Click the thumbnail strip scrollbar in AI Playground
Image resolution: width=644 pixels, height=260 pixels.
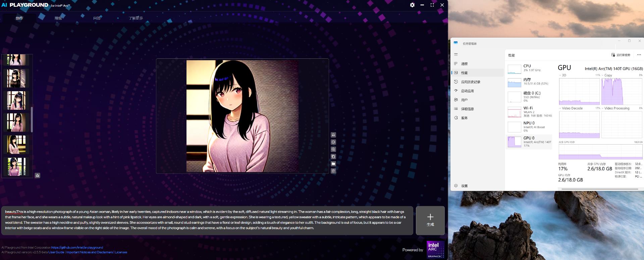(x=32, y=119)
